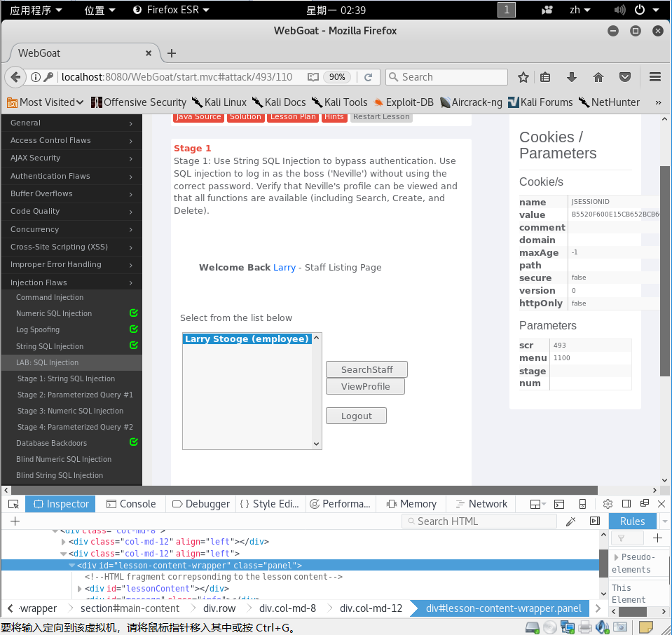Pick an element from the page icon
The height and width of the screenshot is (635, 672).
point(14,504)
